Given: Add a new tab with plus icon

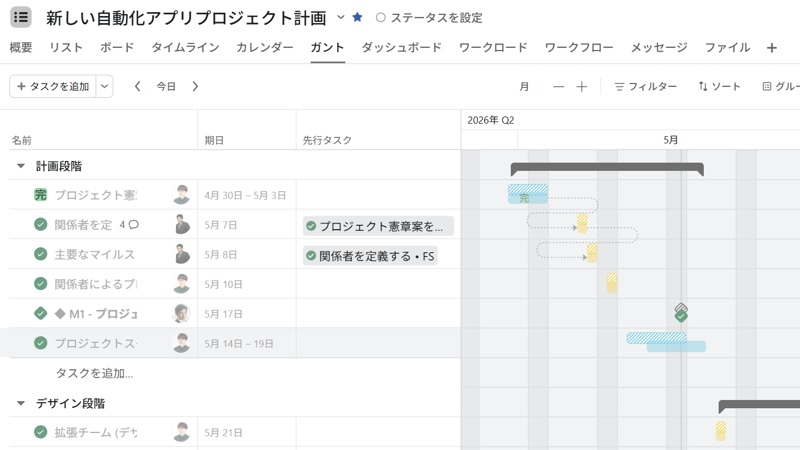Looking at the screenshot, I should [x=771, y=48].
